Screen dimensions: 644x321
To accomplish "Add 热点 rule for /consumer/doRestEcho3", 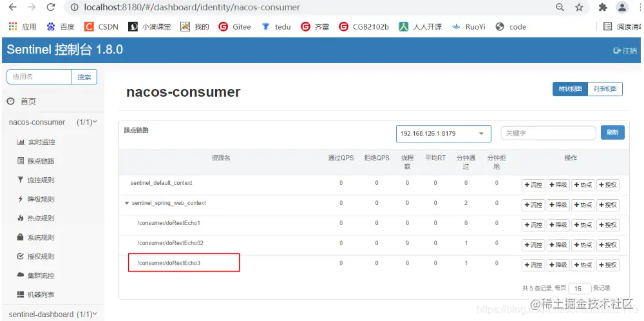I will pos(583,266).
